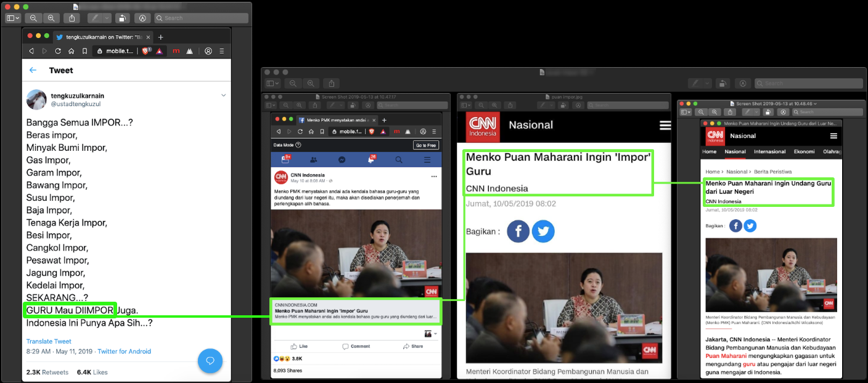Click 6.4K Likes count
The image size is (868, 383).
click(92, 372)
